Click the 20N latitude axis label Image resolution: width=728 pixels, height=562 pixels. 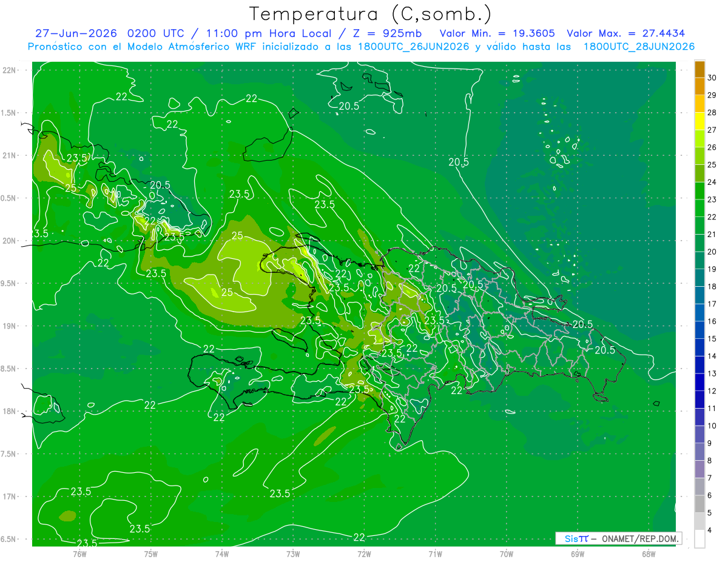click(x=10, y=241)
